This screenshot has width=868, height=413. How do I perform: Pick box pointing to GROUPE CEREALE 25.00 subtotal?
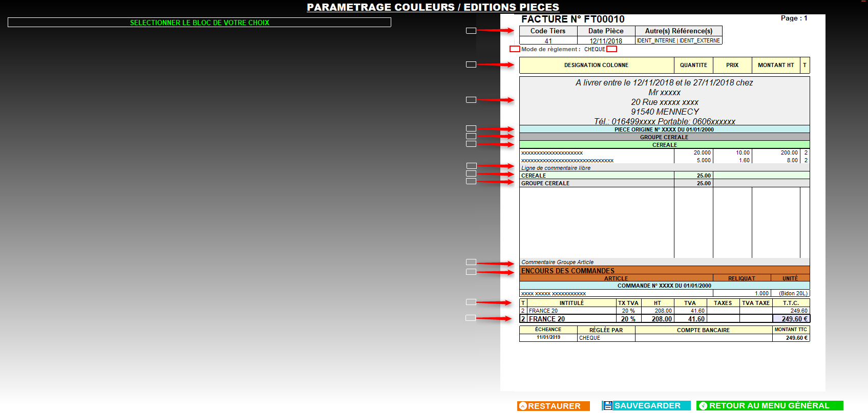pyautogui.click(x=471, y=181)
